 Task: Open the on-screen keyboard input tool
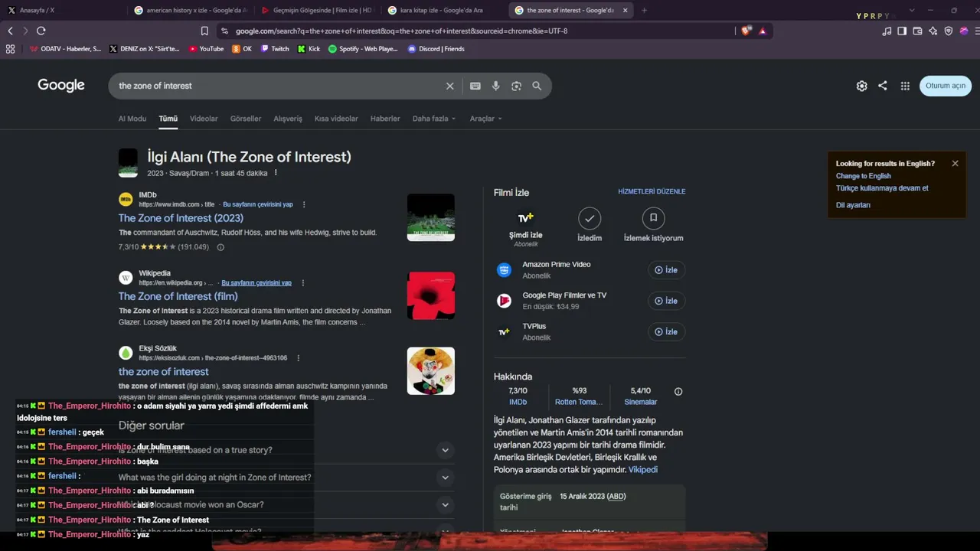[x=475, y=86]
